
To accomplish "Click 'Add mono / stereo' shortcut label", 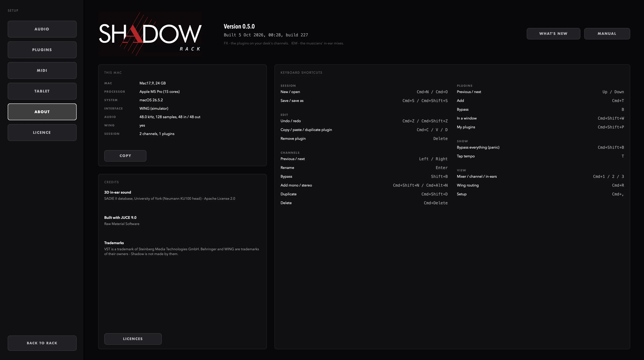I will tap(296, 185).
